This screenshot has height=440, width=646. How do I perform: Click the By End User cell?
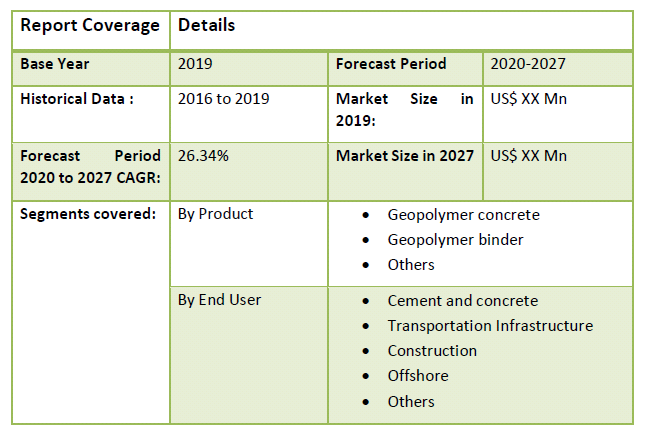(219, 300)
